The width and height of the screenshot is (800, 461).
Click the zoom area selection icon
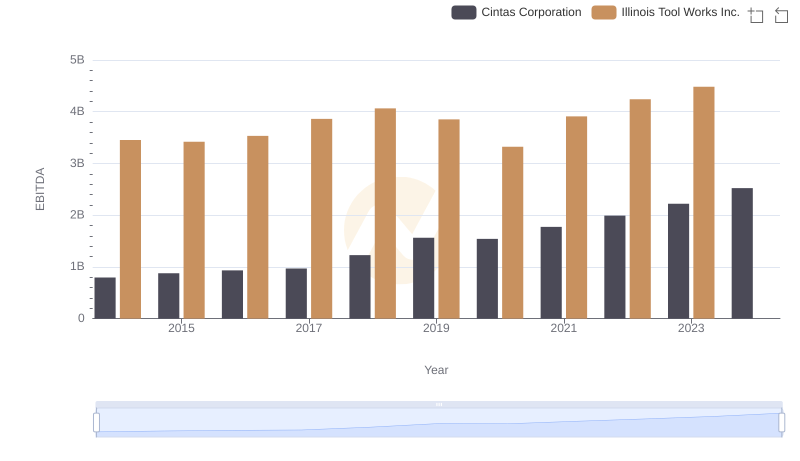tap(756, 15)
